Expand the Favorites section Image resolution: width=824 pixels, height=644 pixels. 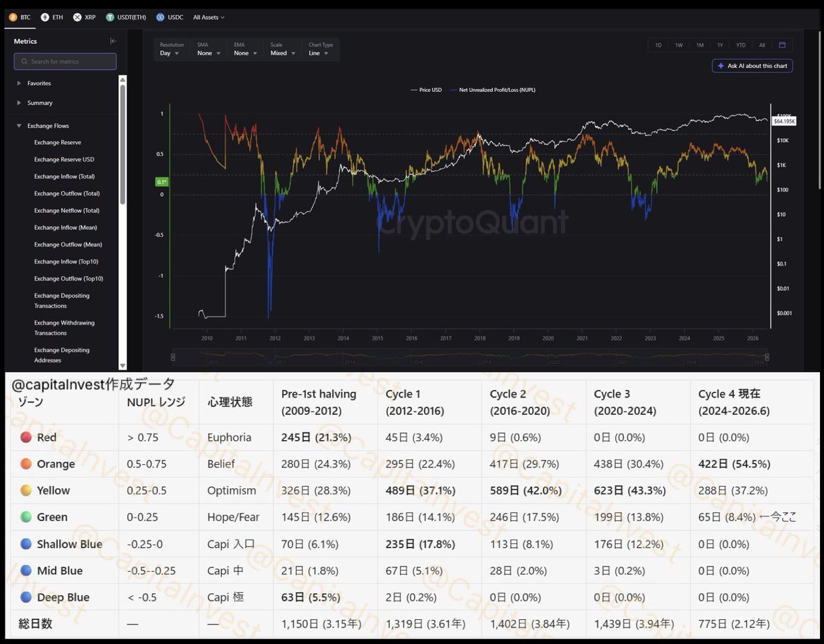(x=39, y=83)
